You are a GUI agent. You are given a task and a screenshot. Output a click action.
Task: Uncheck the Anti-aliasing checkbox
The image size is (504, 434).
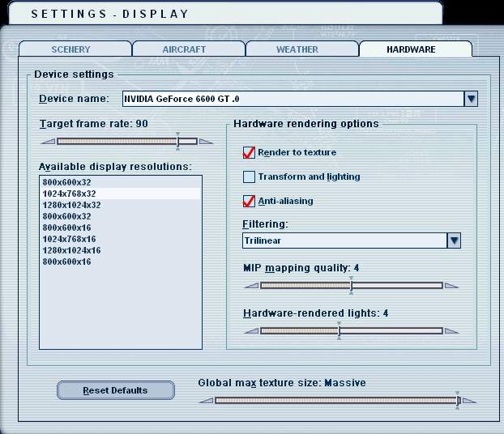coord(249,201)
